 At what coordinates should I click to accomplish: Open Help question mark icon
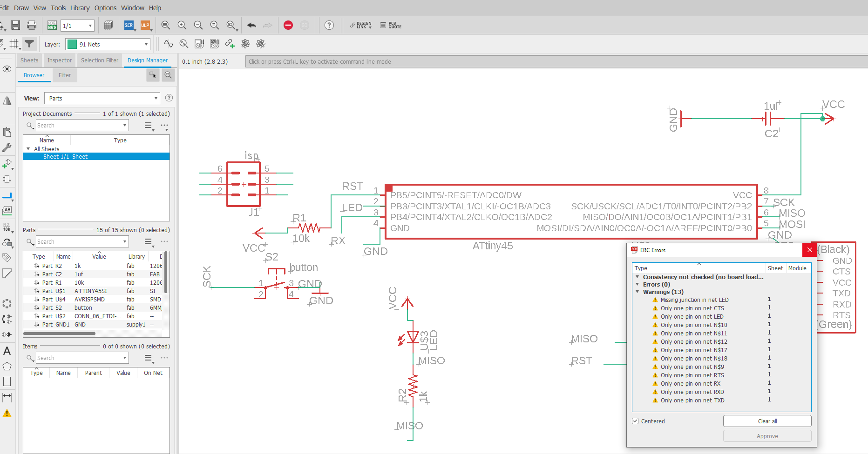tap(329, 25)
